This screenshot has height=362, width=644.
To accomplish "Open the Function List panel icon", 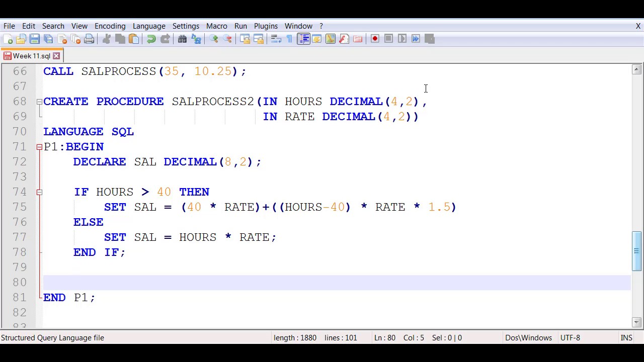I will (x=344, y=39).
